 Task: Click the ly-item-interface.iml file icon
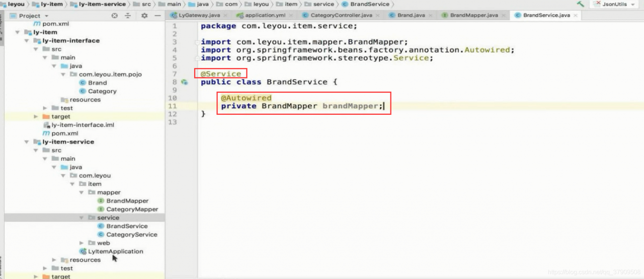(47, 125)
